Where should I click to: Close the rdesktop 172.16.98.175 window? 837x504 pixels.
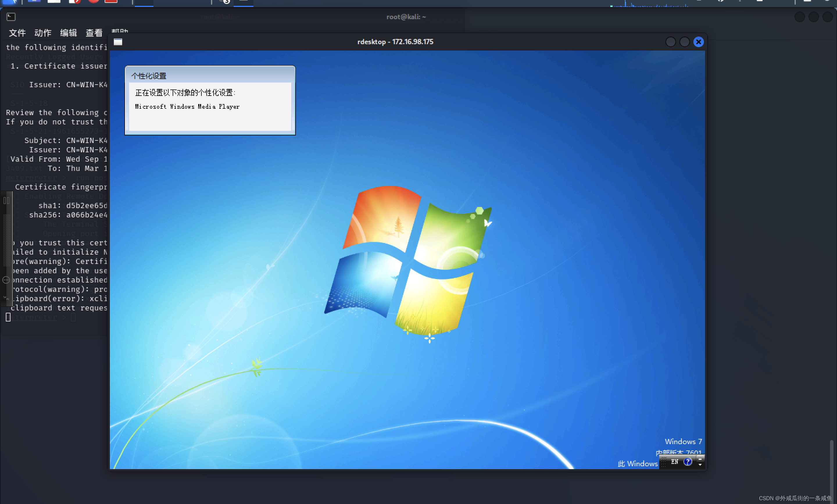click(698, 42)
